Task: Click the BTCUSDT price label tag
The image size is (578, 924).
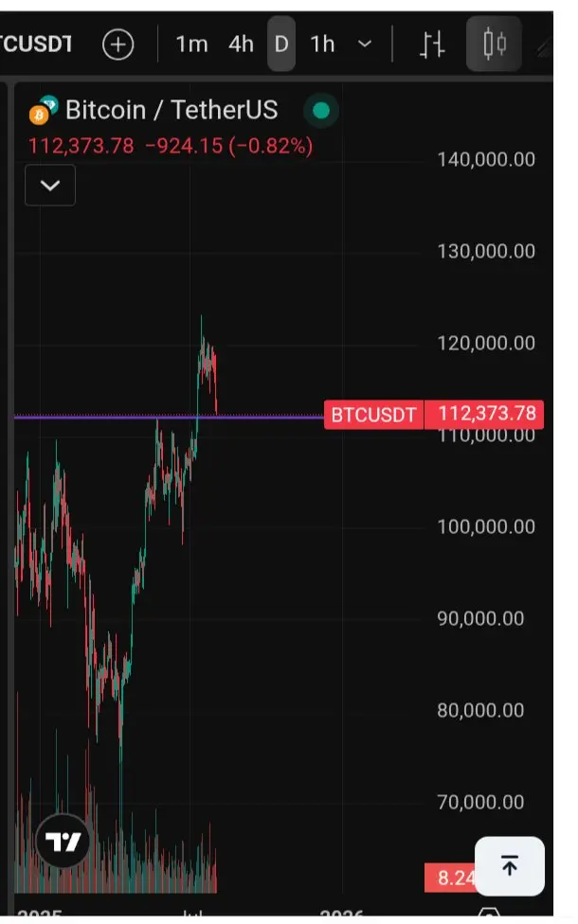Action: pos(374,415)
